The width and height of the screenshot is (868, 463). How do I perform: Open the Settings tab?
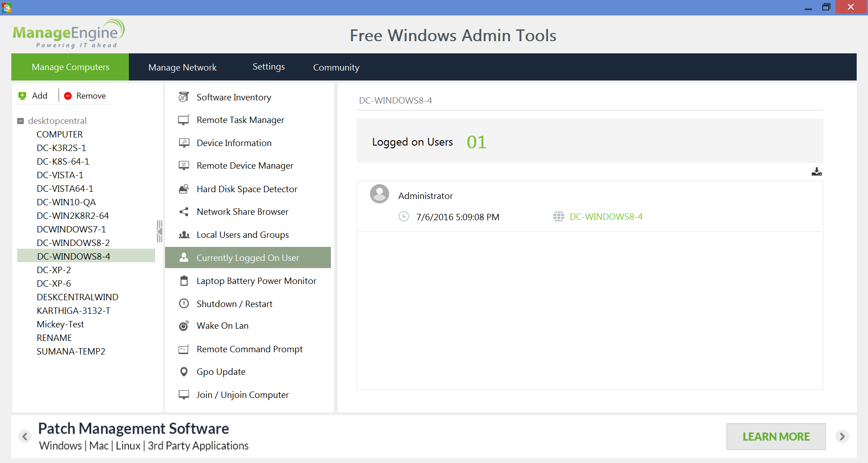269,66
